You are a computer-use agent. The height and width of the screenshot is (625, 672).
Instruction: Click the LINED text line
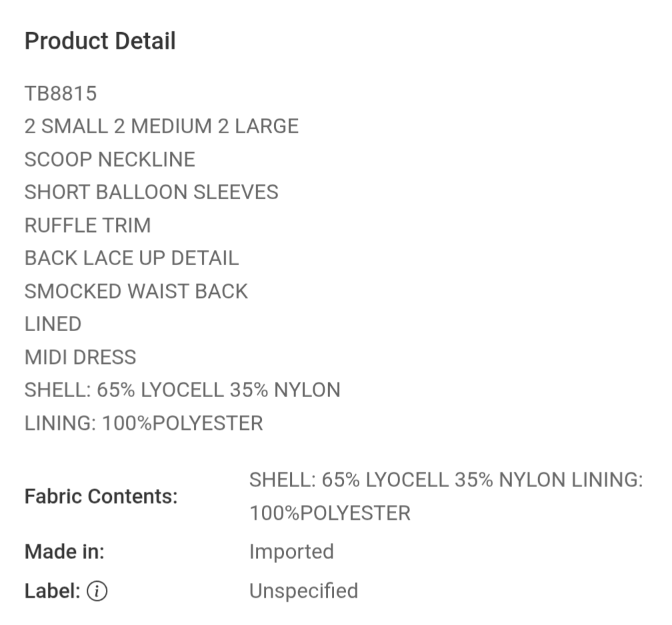click(53, 324)
